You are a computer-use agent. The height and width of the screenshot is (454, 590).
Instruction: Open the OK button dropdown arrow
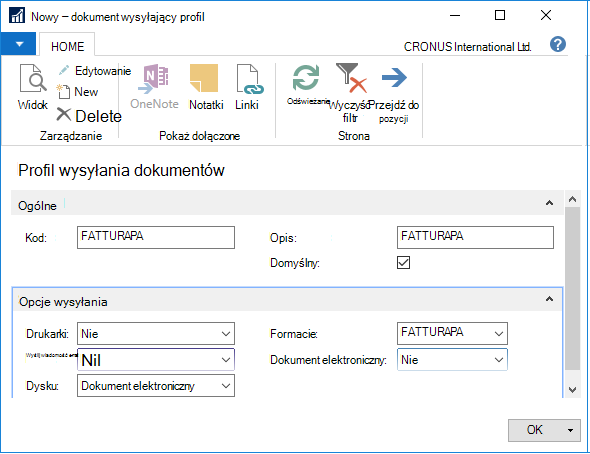coord(570,430)
